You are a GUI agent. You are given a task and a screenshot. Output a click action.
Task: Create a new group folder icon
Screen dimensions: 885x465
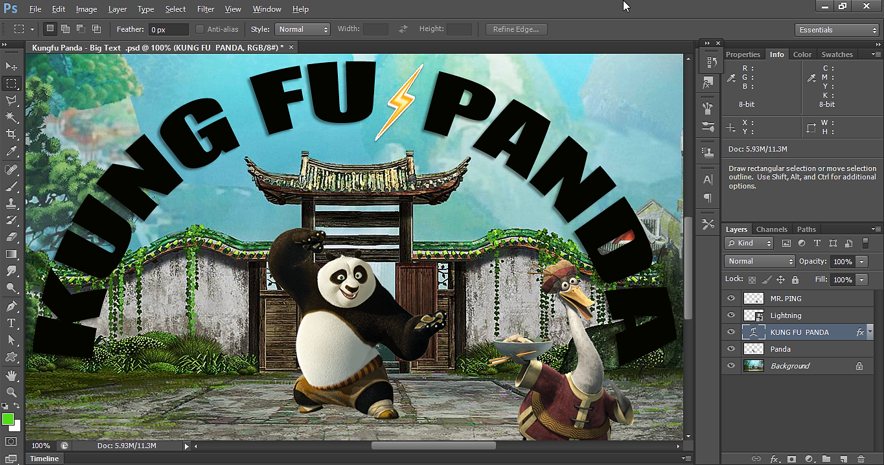[826, 459]
